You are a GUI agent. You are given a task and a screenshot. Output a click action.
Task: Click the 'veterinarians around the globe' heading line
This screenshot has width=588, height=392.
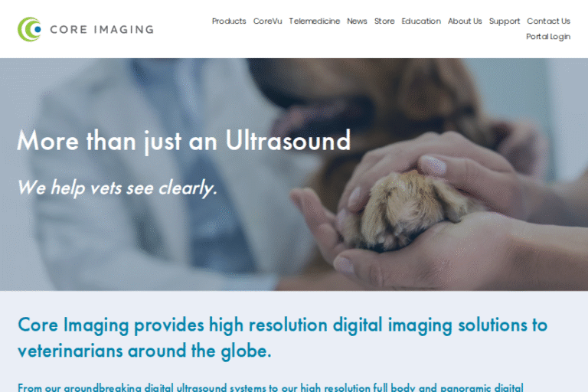145,351
